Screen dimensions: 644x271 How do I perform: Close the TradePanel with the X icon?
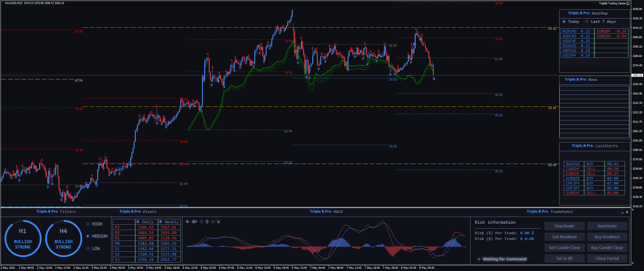point(627,212)
